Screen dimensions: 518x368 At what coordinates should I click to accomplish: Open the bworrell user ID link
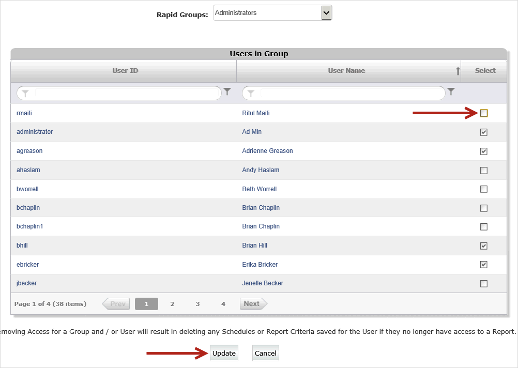tap(27, 189)
